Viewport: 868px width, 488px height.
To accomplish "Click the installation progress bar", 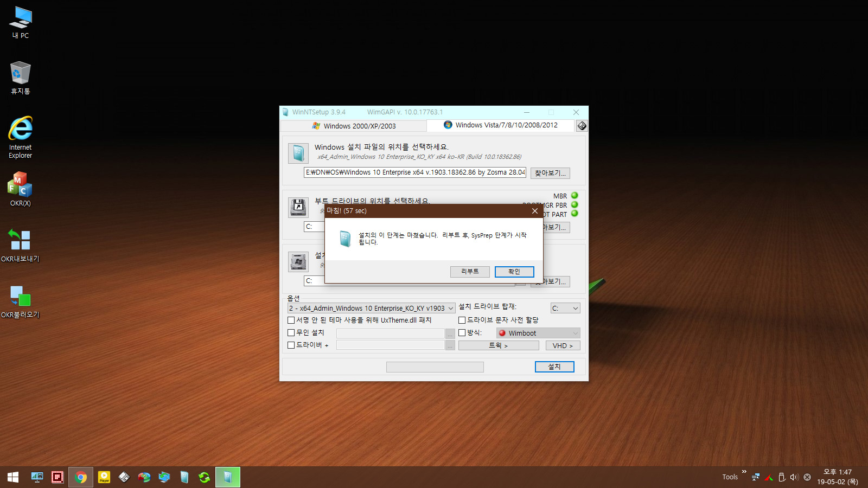I will click(x=435, y=367).
